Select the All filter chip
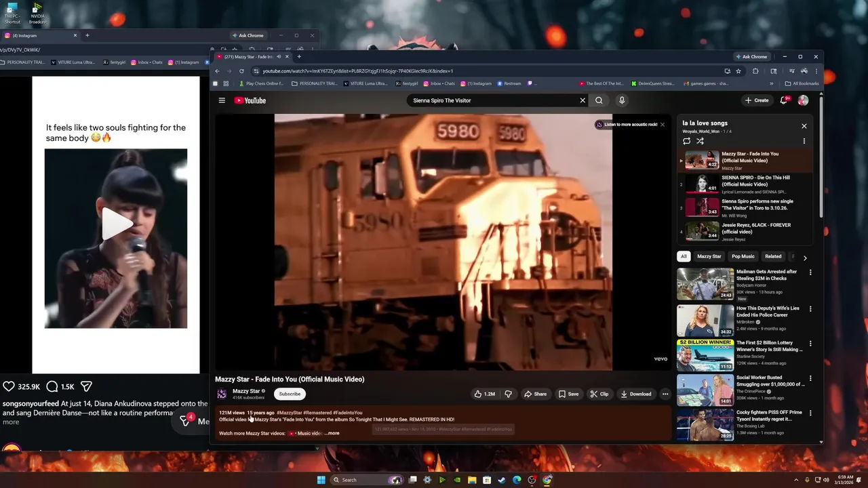The image size is (868, 488). 684,256
